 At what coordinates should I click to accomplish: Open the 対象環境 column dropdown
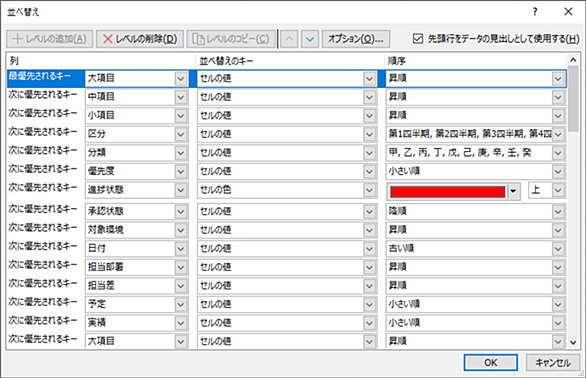pyautogui.click(x=181, y=230)
